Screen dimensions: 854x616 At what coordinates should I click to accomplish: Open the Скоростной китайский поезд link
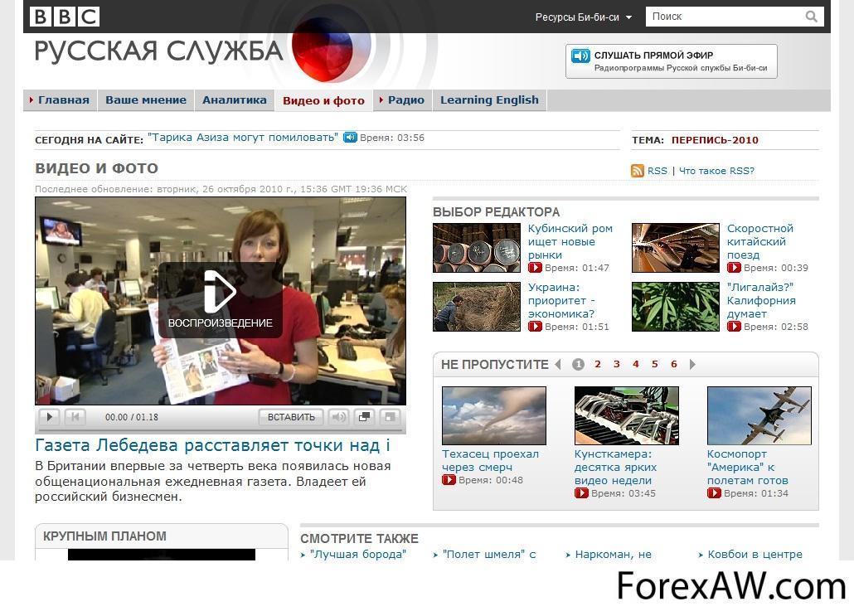click(x=759, y=241)
